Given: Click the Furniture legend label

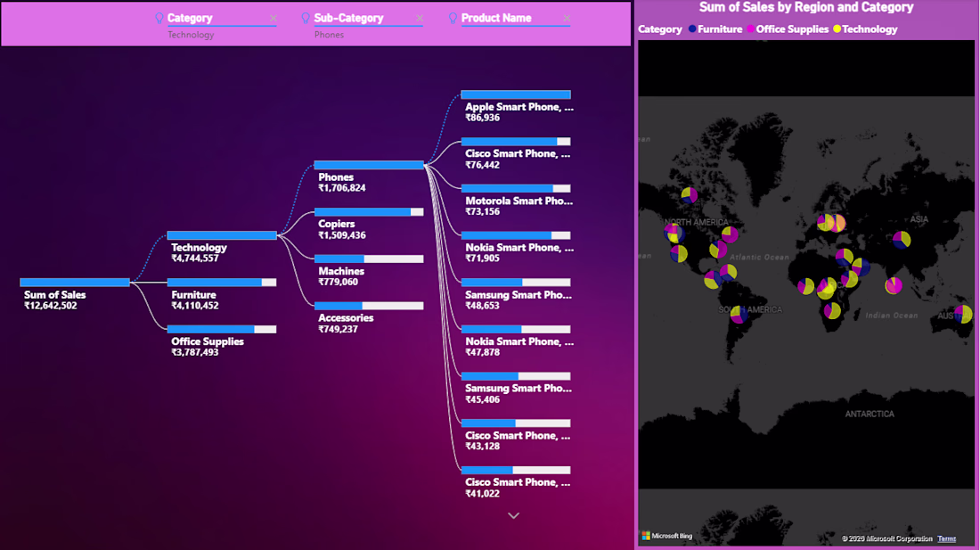Looking at the screenshot, I should (720, 29).
